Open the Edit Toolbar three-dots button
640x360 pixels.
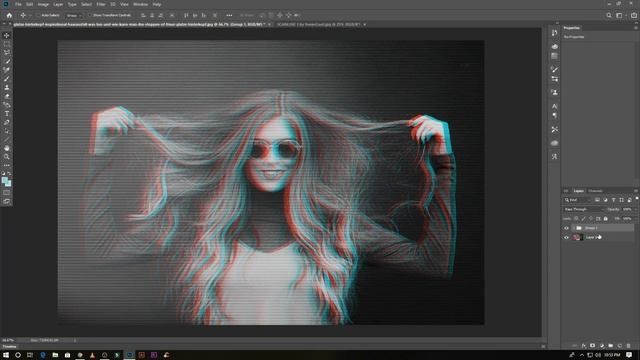[x=7, y=165]
